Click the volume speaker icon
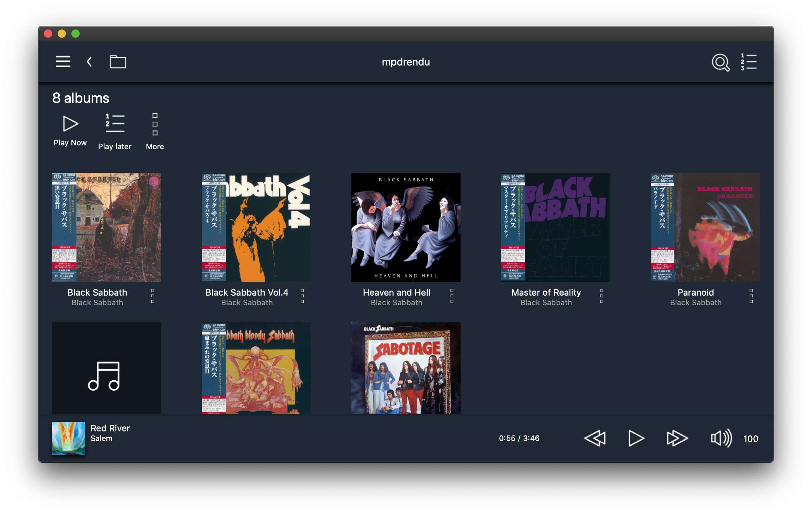Viewport: 812px width, 513px height. click(x=721, y=438)
